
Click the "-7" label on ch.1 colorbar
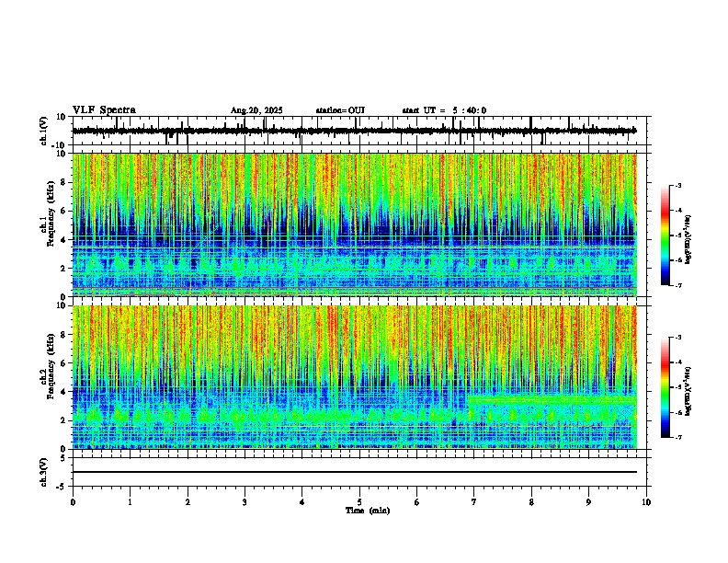tap(678, 286)
